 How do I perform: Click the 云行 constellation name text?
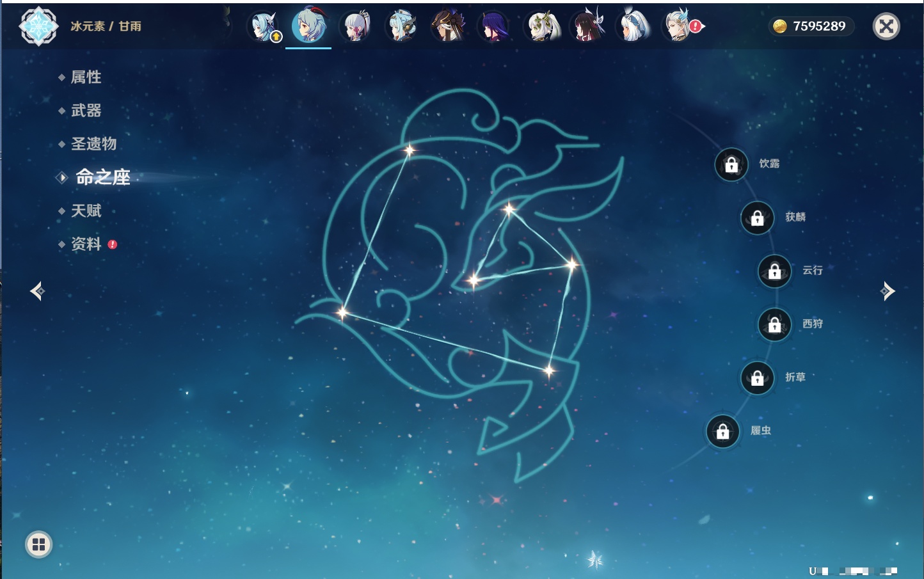(x=813, y=271)
